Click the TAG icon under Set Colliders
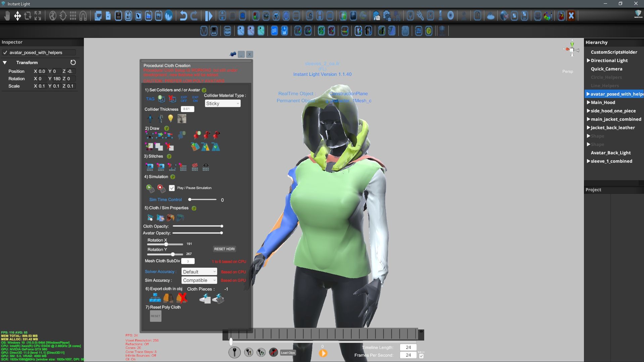Image resolution: width=644 pixels, height=362 pixels. (x=150, y=99)
